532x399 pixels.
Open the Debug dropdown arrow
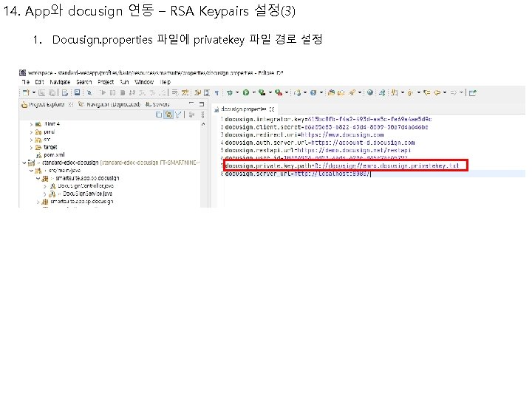click(237, 92)
